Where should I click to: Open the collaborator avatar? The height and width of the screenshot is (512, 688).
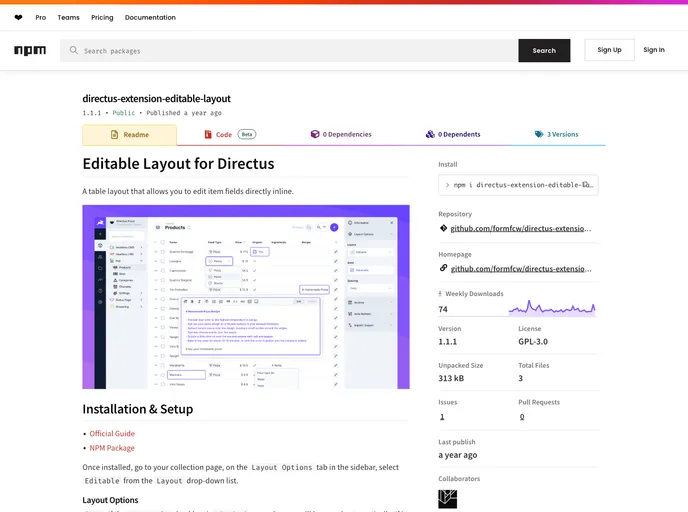(448, 499)
